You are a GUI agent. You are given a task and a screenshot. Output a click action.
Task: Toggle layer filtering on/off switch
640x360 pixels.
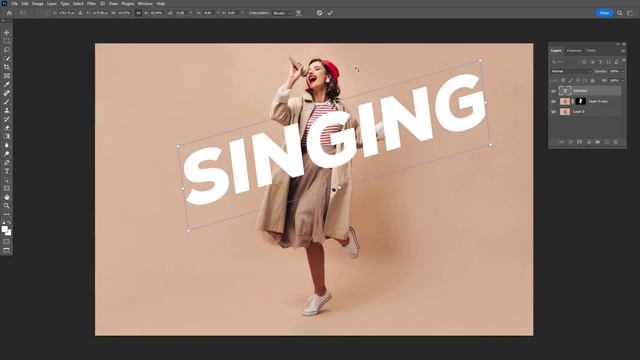624,61
